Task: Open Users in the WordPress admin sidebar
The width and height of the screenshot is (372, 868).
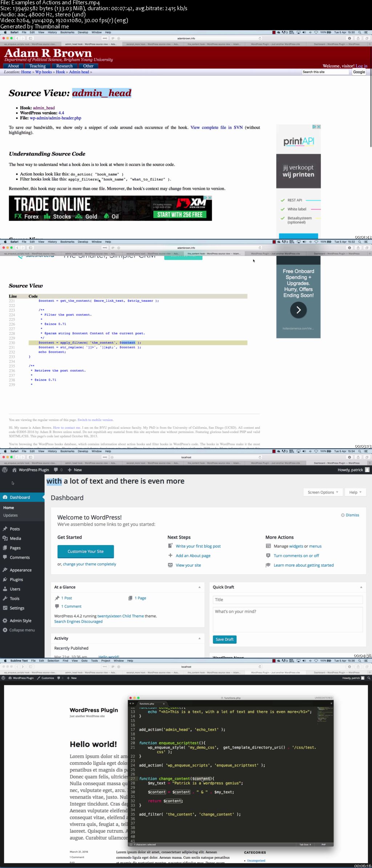Action: coord(15,589)
